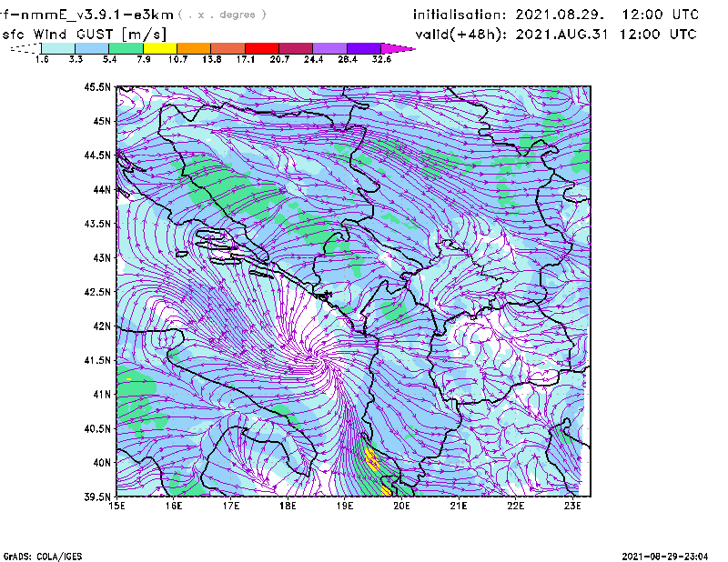Click the orange legend swatch

tap(194, 48)
